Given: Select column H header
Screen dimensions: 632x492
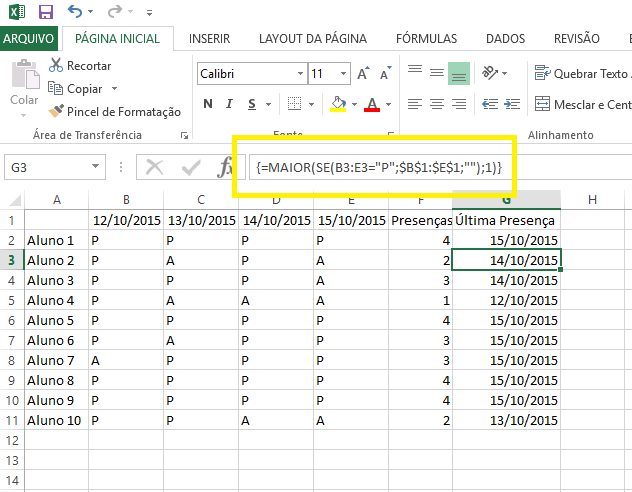Looking at the screenshot, I should (592, 199).
